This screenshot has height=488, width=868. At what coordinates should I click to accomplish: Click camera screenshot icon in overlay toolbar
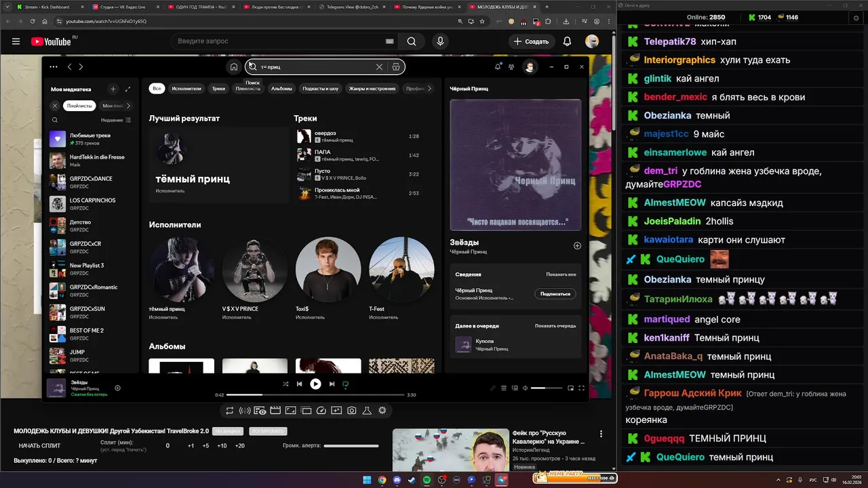351,411
